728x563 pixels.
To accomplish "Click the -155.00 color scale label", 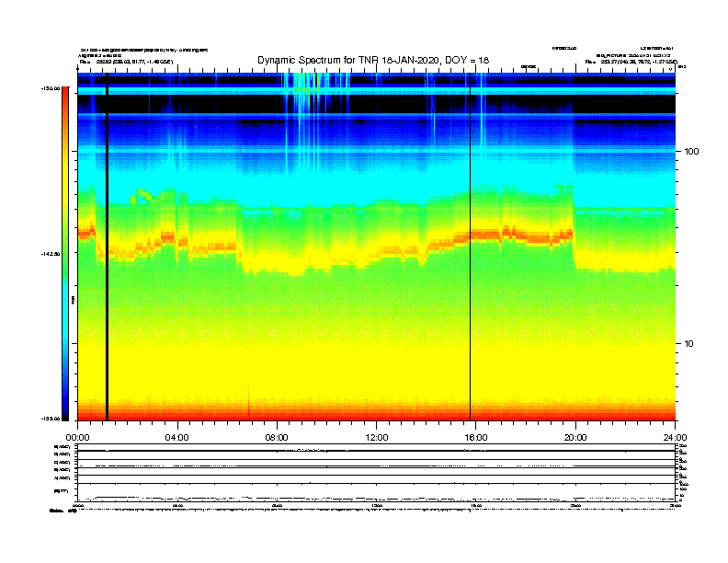I will pos(51,419).
